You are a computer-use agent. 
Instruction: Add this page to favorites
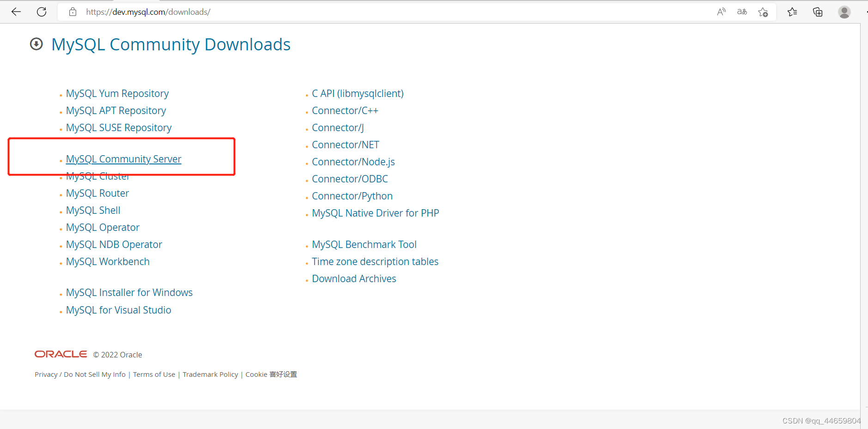[x=763, y=12]
